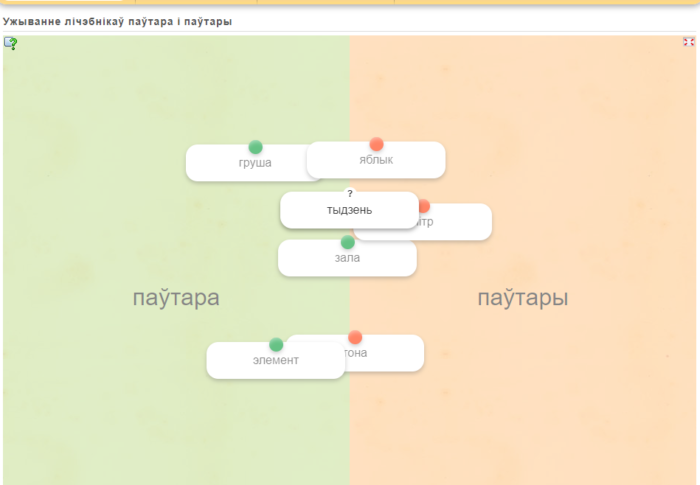The image size is (700, 485).
Task: Click the heading Ужыванне лічэбнікаў паўтара і паўтары
Action: 117,21
